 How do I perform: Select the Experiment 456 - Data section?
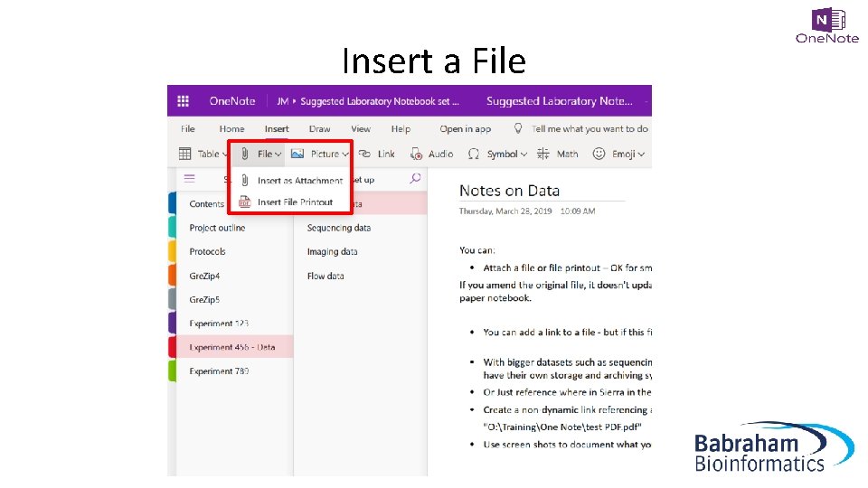pyautogui.click(x=232, y=347)
